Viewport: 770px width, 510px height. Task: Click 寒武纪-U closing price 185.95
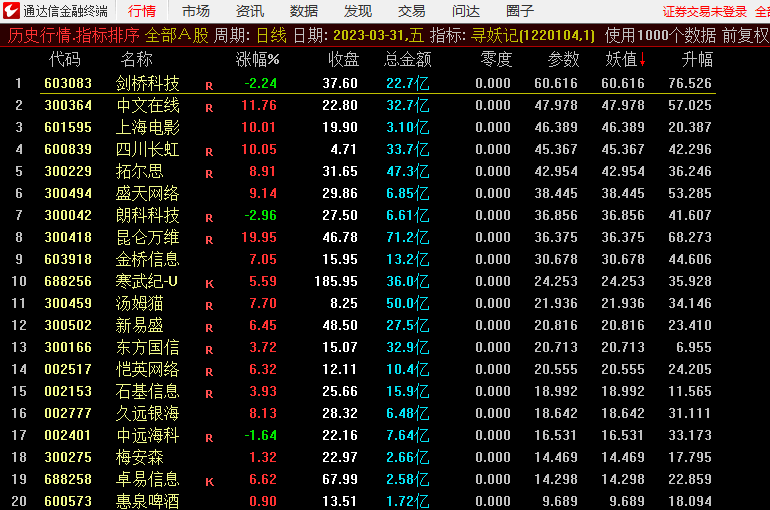[x=336, y=281]
